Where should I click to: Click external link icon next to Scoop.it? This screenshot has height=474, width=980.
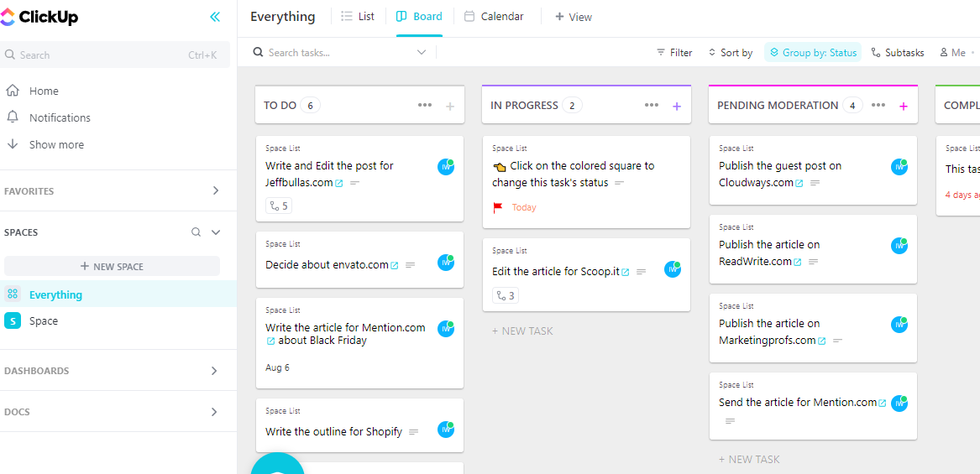click(625, 273)
